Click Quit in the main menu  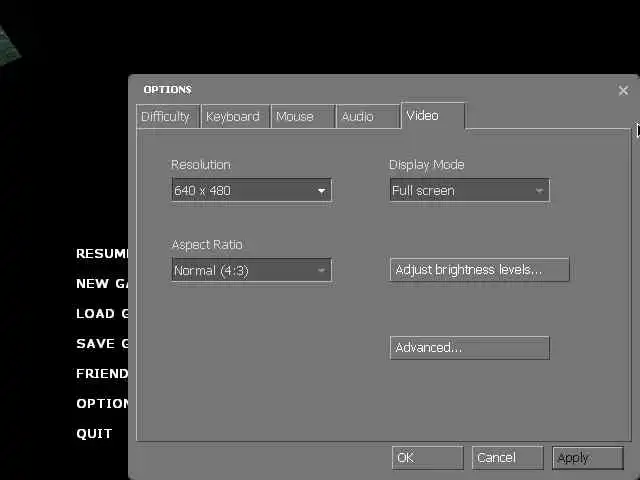94,433
